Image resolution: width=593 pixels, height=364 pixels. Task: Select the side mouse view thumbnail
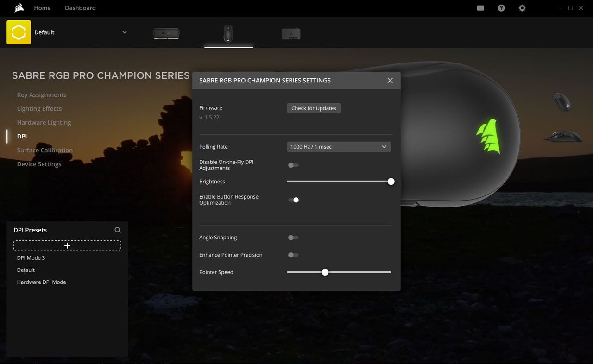[562, 137]
